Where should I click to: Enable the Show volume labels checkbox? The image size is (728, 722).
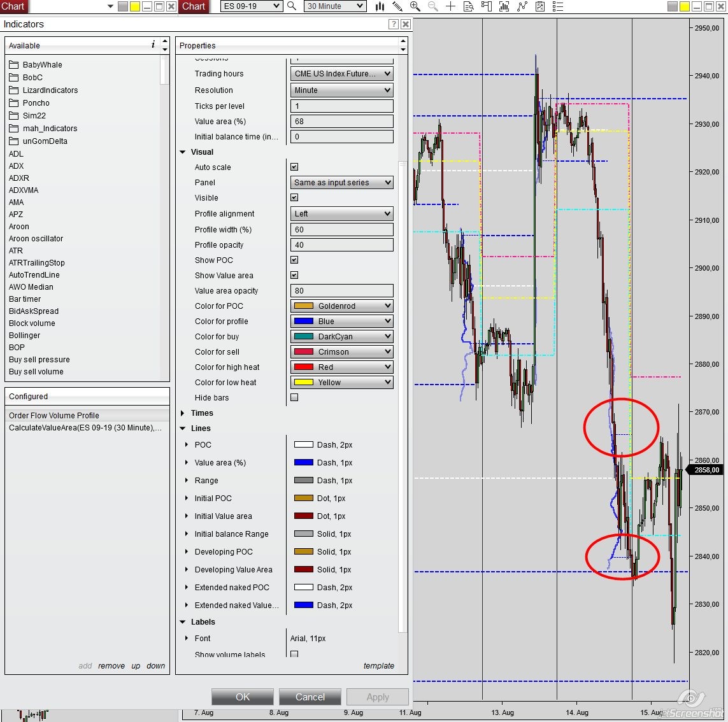click(294, 654)
